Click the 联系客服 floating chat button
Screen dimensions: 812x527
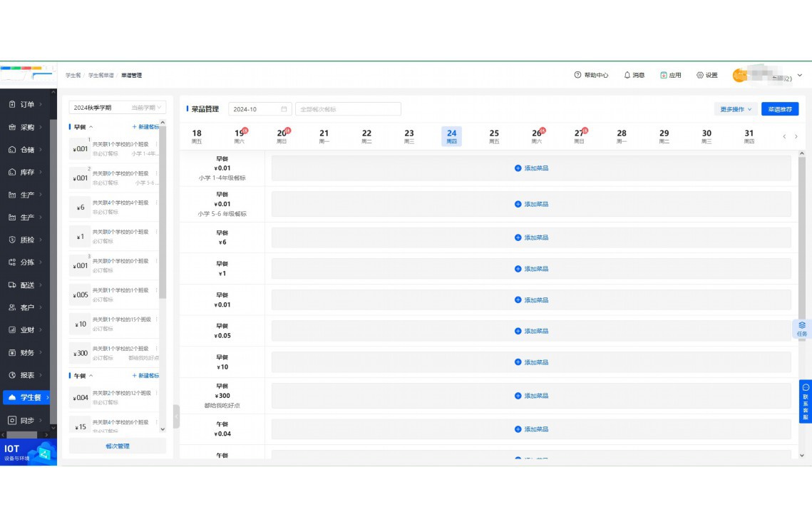point(805,402)
